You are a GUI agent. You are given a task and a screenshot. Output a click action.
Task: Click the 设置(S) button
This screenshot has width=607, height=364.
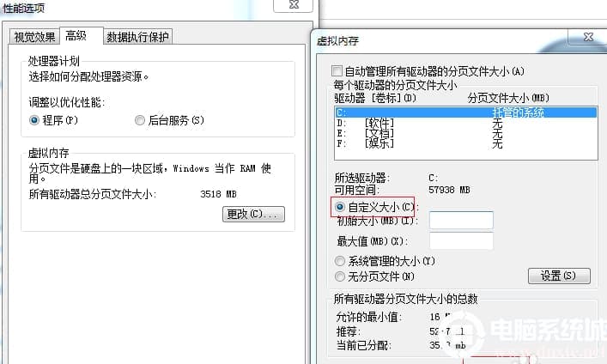click(x=559, y=276)
